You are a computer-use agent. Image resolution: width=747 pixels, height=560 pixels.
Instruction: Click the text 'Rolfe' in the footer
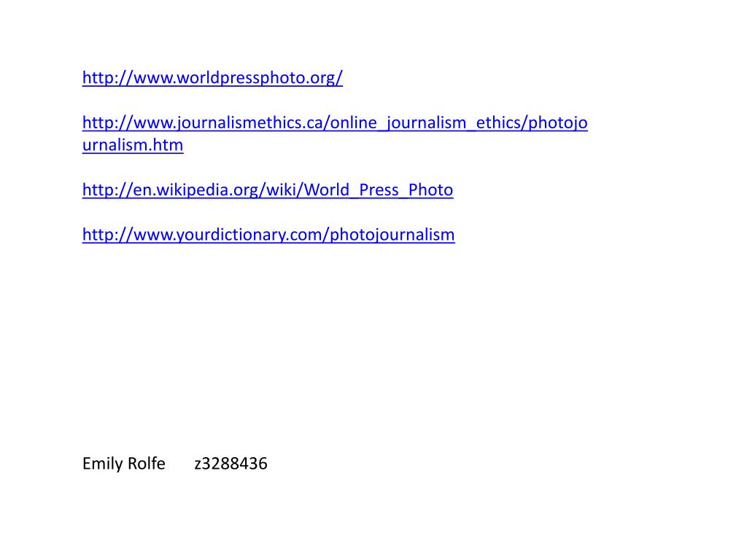[147, 463]
